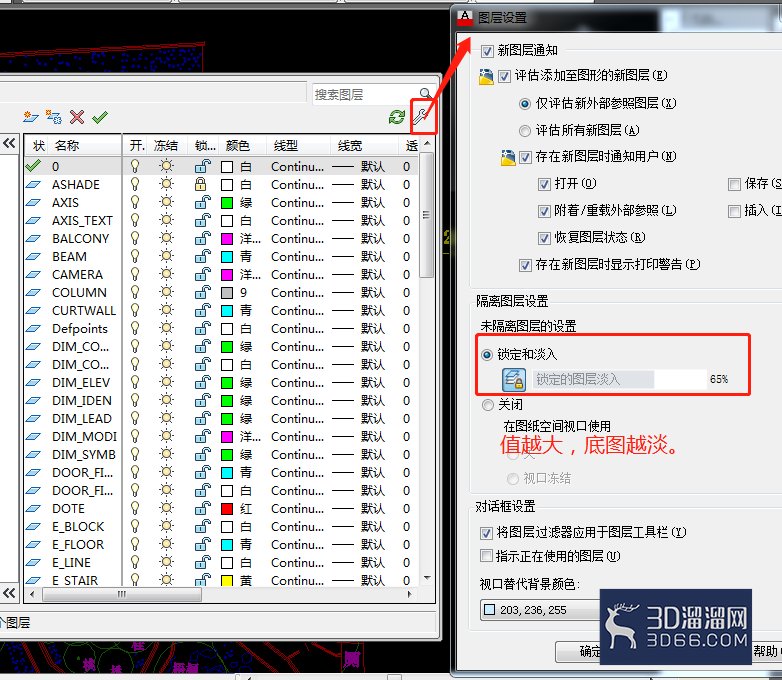Click the green Refresh icon

coord(397,117)
